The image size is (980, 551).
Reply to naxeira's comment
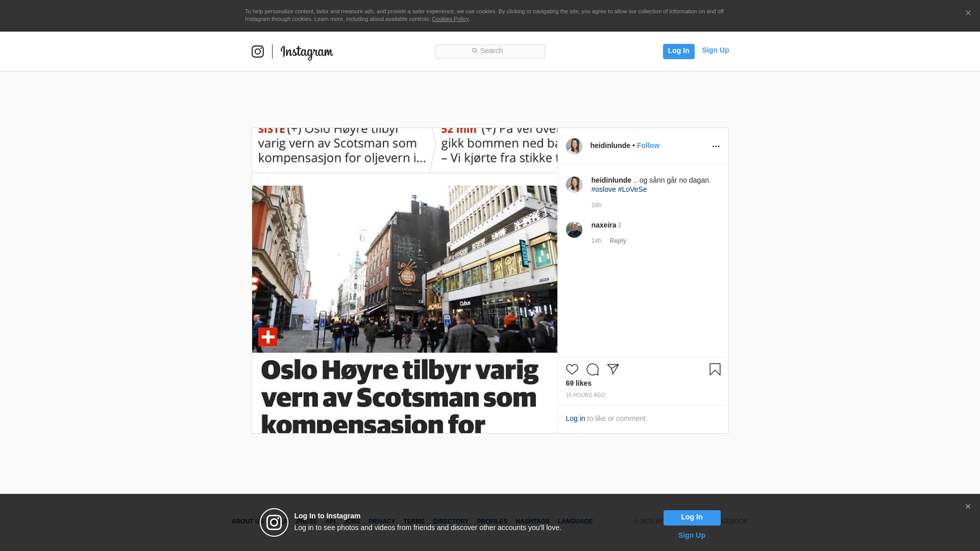click(x=618, y=241)
